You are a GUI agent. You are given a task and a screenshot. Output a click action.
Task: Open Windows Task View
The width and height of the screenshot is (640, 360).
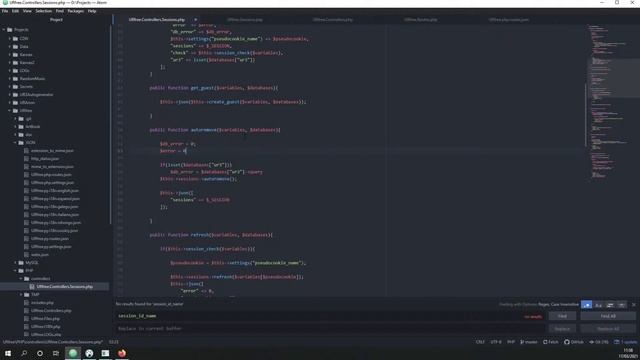[56, 353]
